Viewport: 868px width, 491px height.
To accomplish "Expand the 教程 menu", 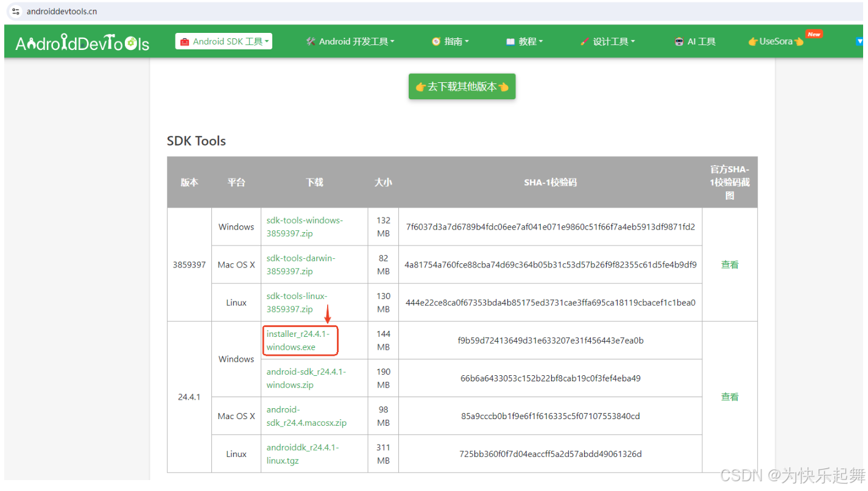I will tap(524, 41).
